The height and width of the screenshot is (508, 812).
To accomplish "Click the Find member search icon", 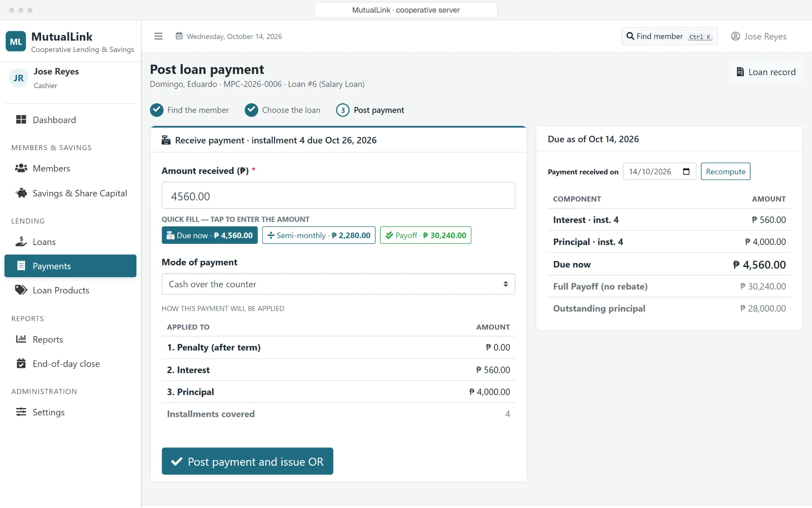I will [630, 36].
